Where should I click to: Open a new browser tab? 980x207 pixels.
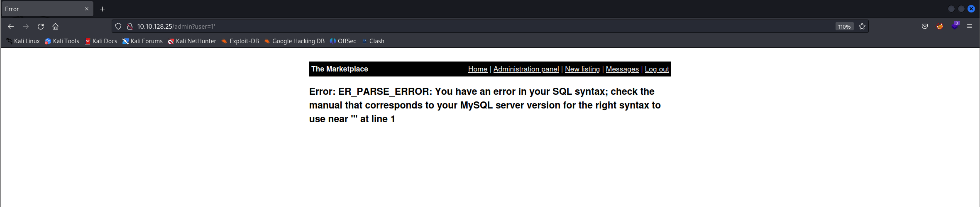(103, 9)
